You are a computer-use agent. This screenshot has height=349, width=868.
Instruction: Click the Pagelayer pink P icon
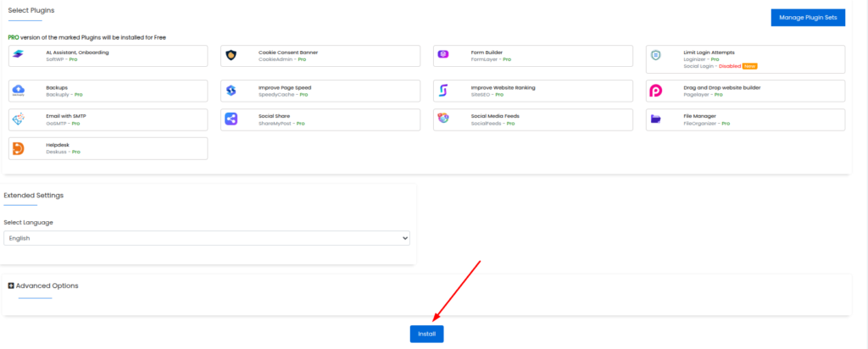tap(655, 91)
